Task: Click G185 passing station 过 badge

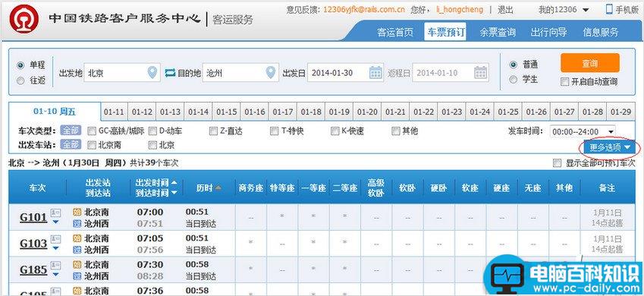Action: (77, 276)
